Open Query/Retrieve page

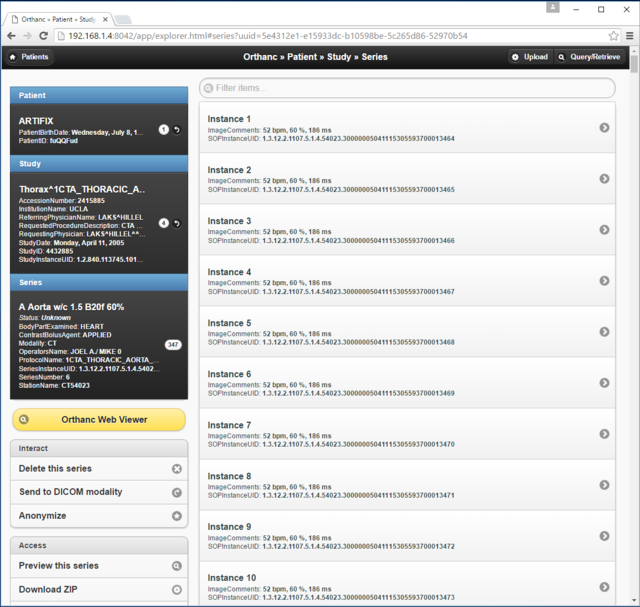pyautogui.click(x=589, y=57)
